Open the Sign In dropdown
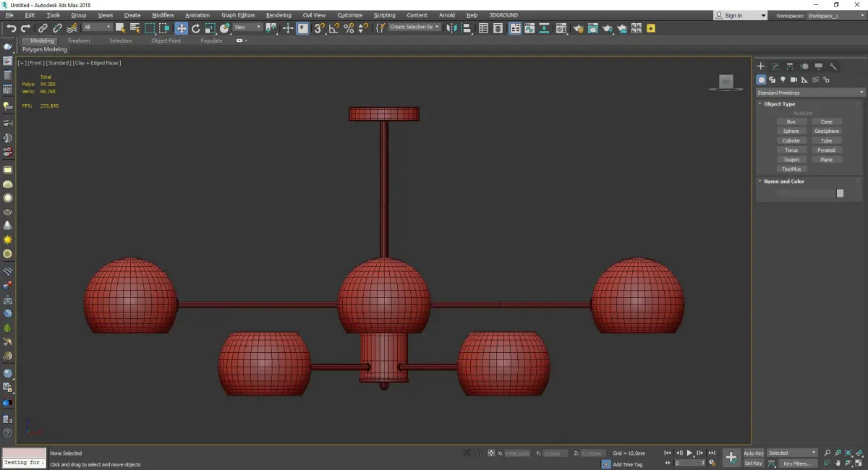Screen dimensions: 868x470 click(741, 15)
